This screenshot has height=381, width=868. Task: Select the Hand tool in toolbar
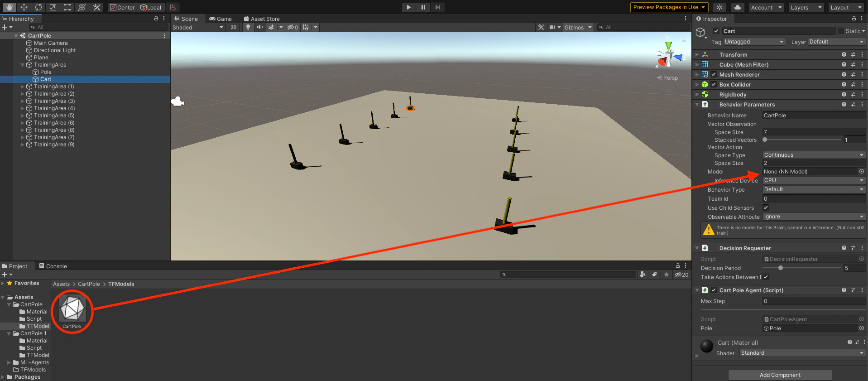click(x=9, y=7)
